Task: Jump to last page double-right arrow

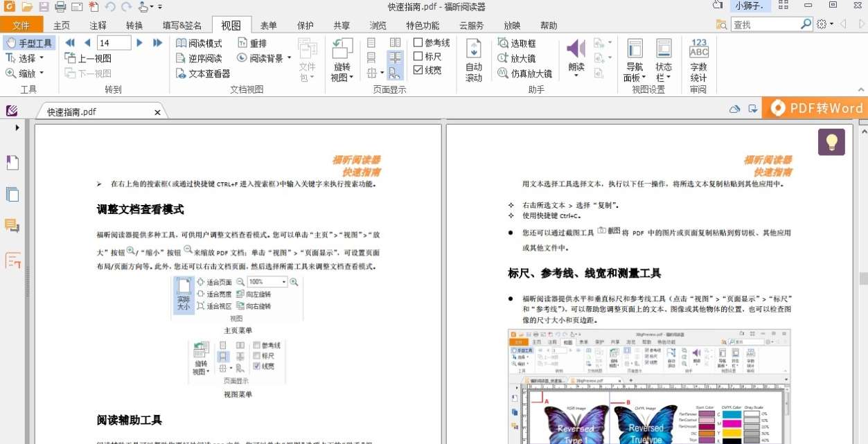Action: pyautogui.click(x=157, y=43)
